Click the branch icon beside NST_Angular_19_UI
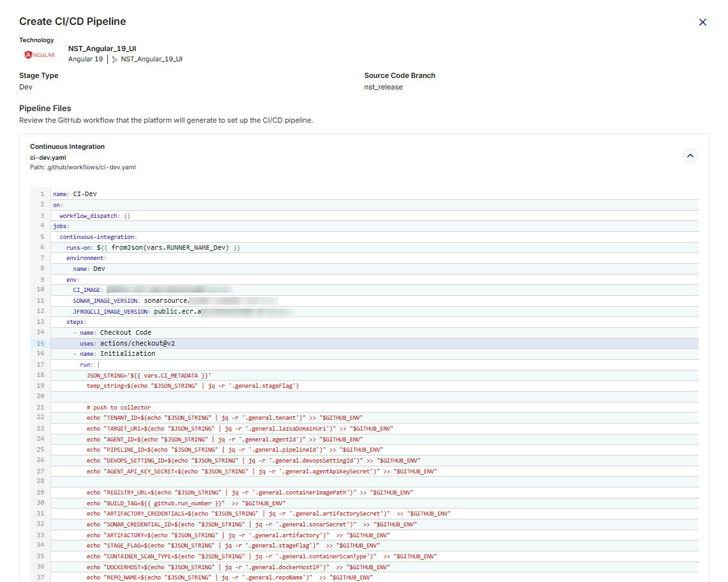Viewport: 728px width, 582px height. [114, 59]
